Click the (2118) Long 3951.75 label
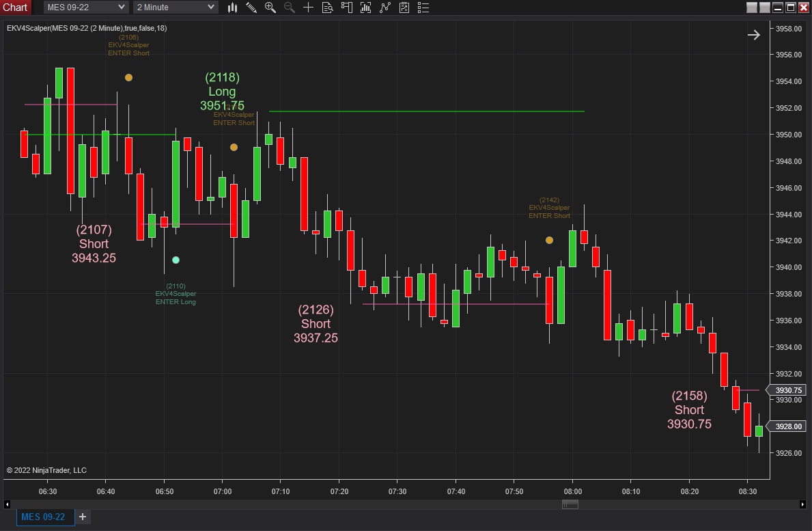Image resolution: width=812 pixels, height=531 pixels. [222, 91]
